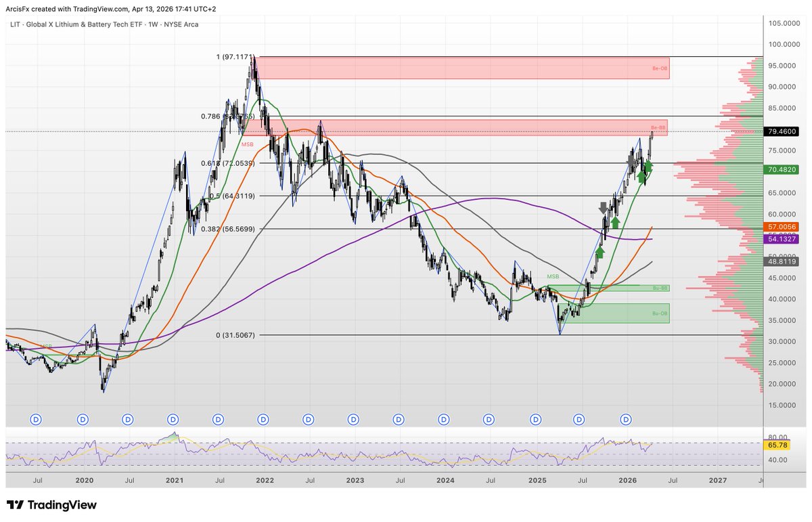Open dividend D marker above the 2024 label

(x=445, y=420)
